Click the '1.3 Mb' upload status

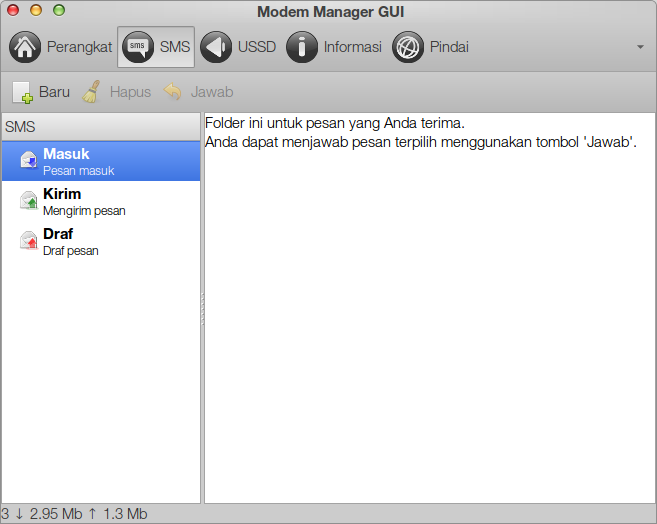tap(125, 514)
